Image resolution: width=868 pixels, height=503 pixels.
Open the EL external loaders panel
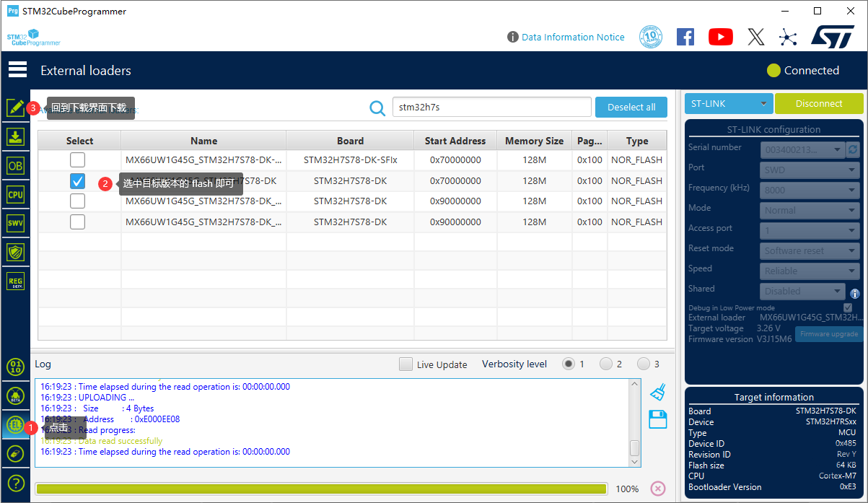click(x=15, y=424)
